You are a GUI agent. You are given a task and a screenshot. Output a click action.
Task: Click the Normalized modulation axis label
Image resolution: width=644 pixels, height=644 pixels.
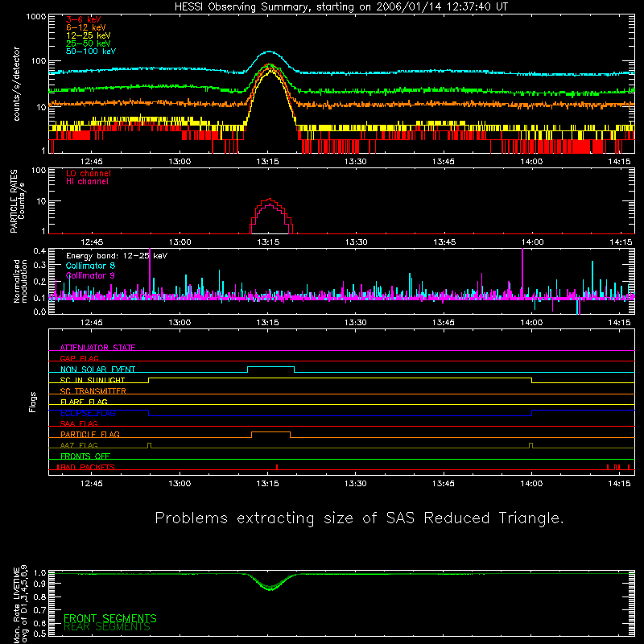pos(20,281)
